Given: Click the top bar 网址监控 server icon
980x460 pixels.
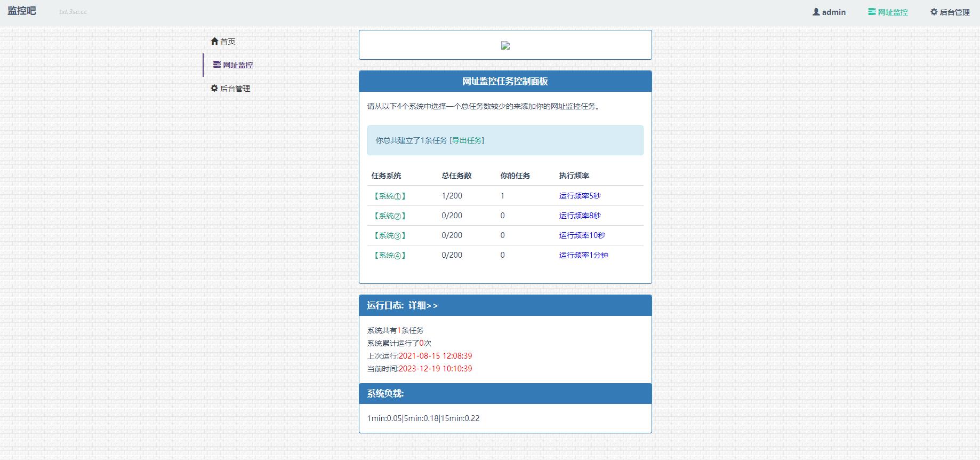Looking at the screenshot, I should (872, 12).
